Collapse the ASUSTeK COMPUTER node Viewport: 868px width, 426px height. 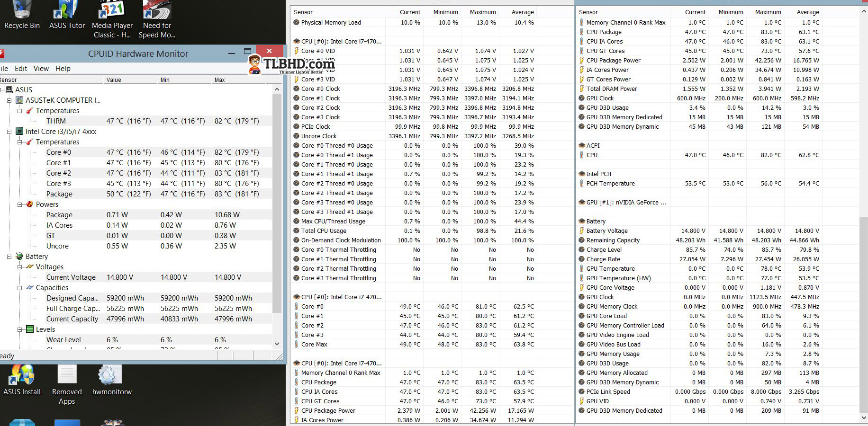coord(9,100)
